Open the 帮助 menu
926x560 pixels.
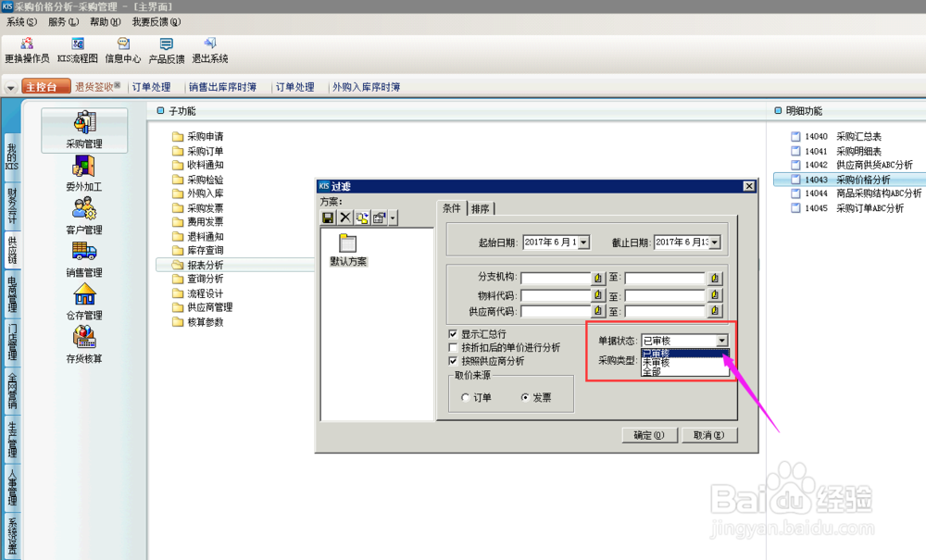point(106,22)
